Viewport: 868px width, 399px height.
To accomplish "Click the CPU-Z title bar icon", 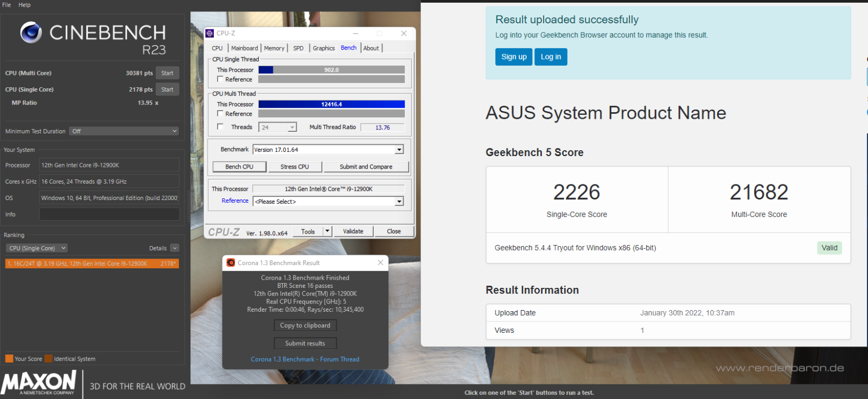I will 210,34.
